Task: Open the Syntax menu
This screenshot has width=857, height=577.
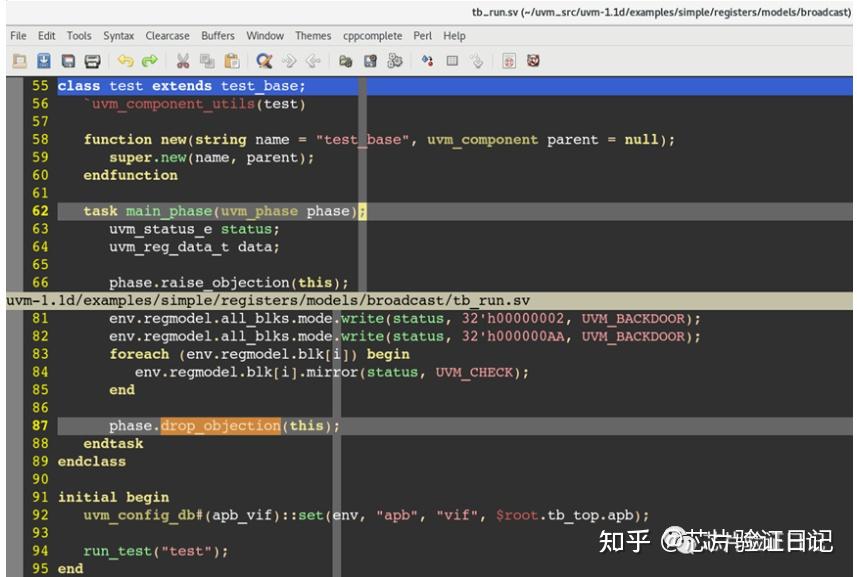Action: tap(119, 36)
